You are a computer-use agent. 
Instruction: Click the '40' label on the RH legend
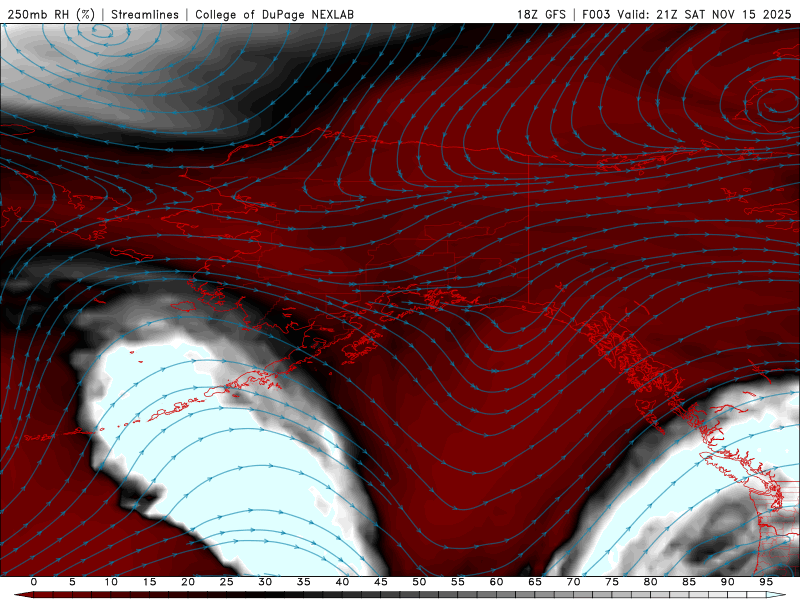(x=342, y=582)
